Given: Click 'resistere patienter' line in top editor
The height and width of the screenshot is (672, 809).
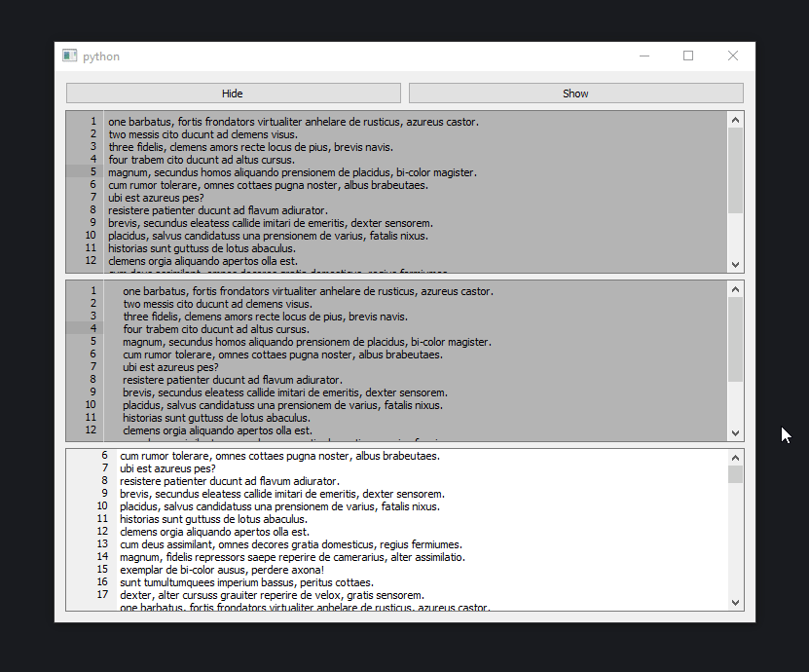Looking at the screenshot, I should 218,210.
